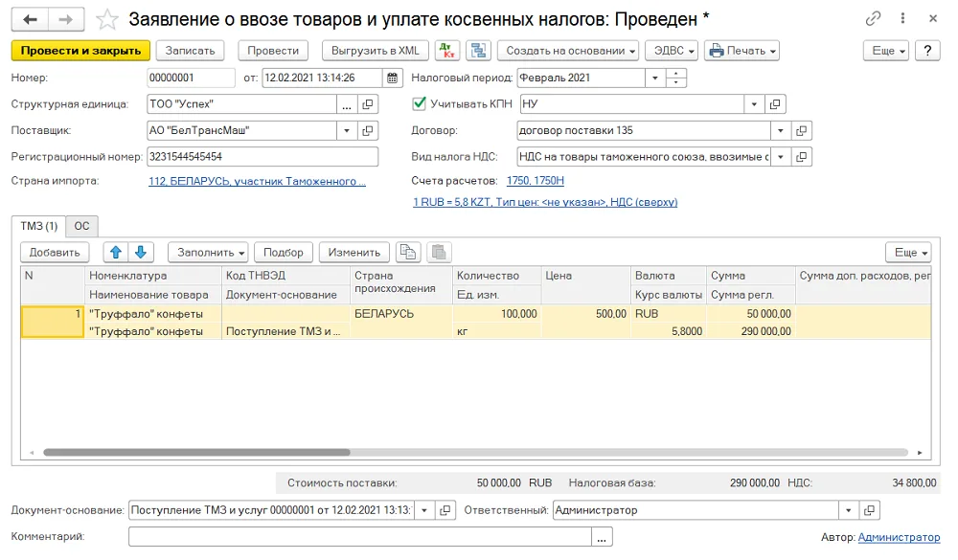This screenshot has height=560, width=958.
Task: Move table row down with blue arrow
Action: [x=141, y=252]
